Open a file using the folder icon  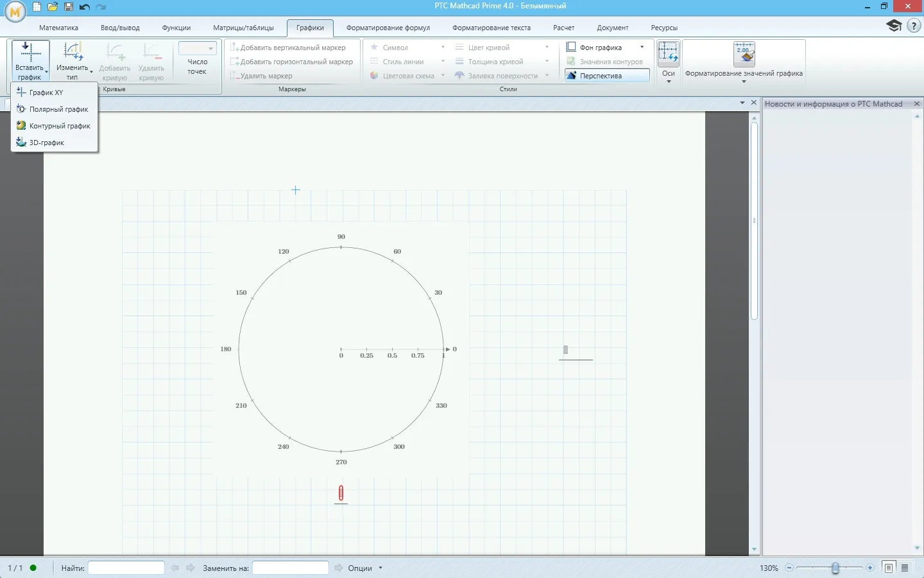coord(53,7)
